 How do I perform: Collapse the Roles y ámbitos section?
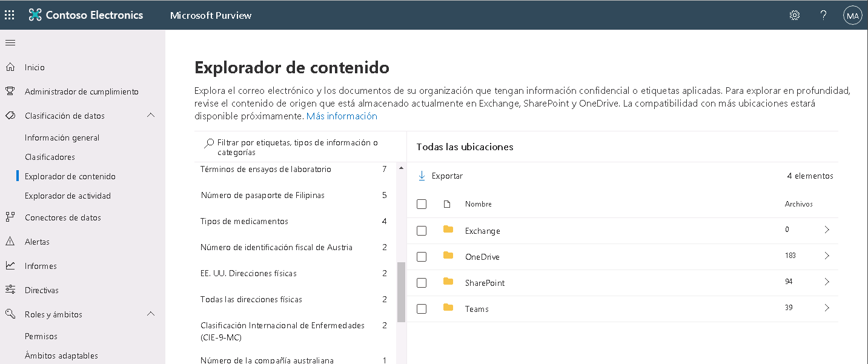click(151, 314)
